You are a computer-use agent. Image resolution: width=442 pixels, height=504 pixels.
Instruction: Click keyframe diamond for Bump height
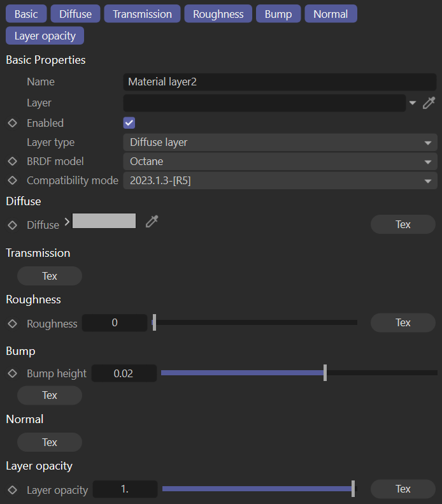[x=12, y=373]
